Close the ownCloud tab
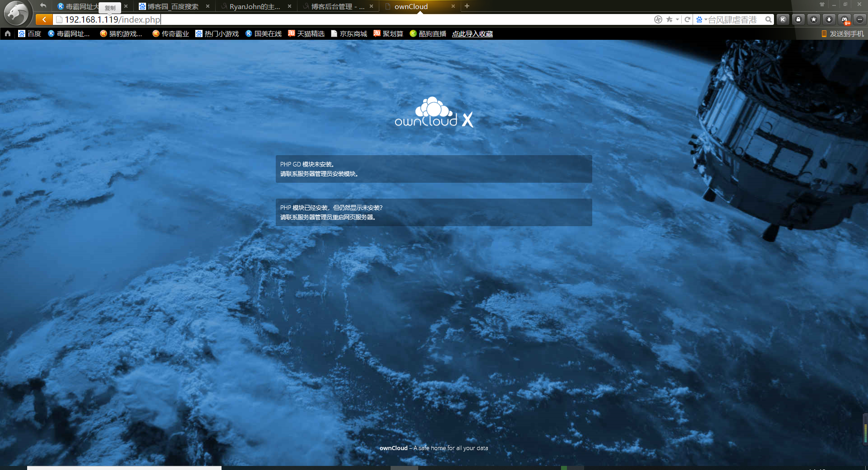This screenshot has width=868, height=470. (x=453, y=6)
